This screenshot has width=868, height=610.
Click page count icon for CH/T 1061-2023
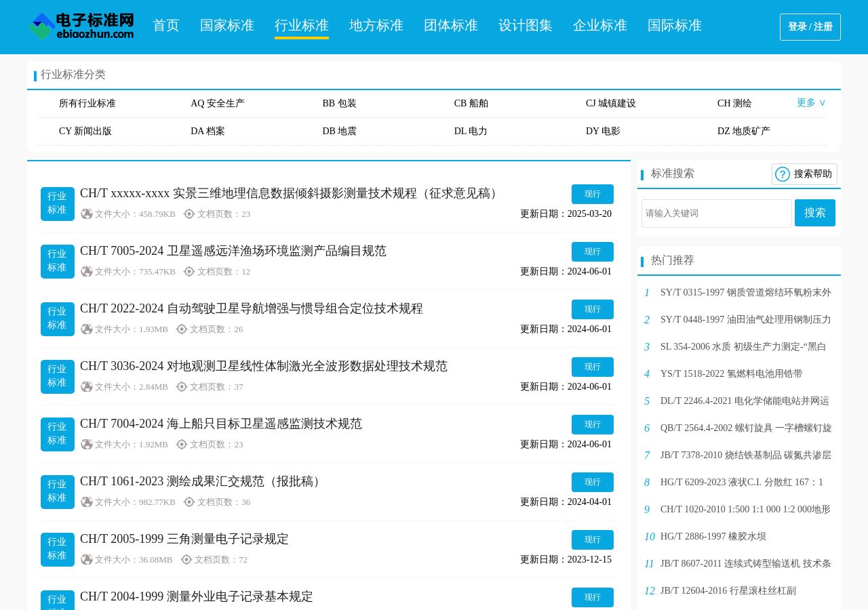(x=189, y=502)
